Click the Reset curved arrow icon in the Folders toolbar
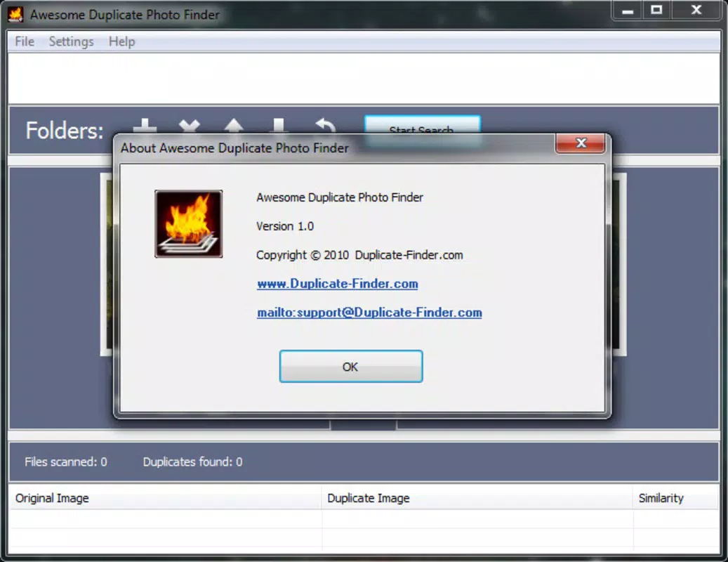 click(x=325, y=126)
